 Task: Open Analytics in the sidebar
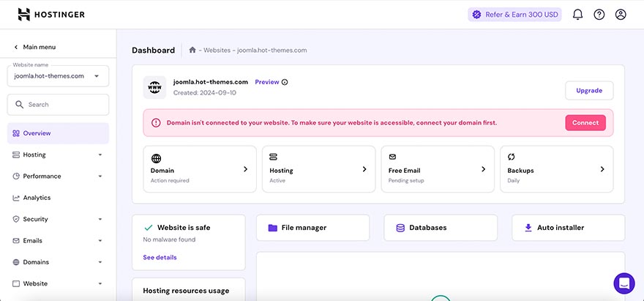pyautogui.click(x=58, y=198)
